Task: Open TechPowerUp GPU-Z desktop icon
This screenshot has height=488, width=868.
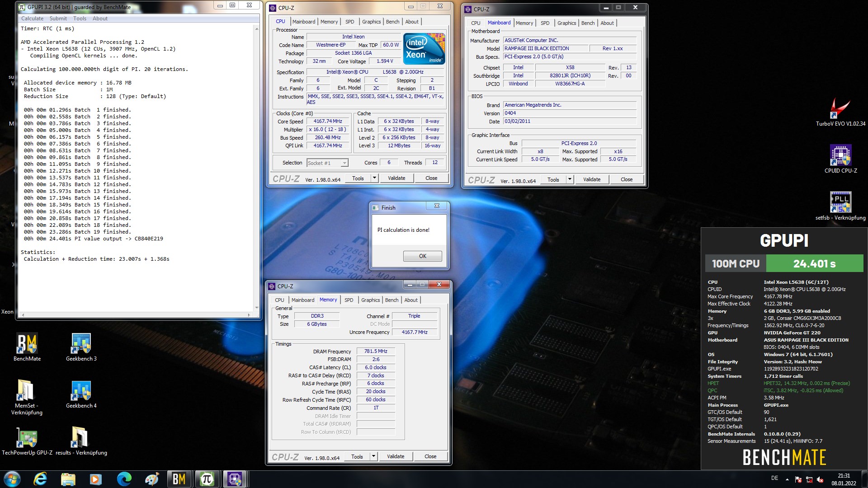Action: point(27,441)
